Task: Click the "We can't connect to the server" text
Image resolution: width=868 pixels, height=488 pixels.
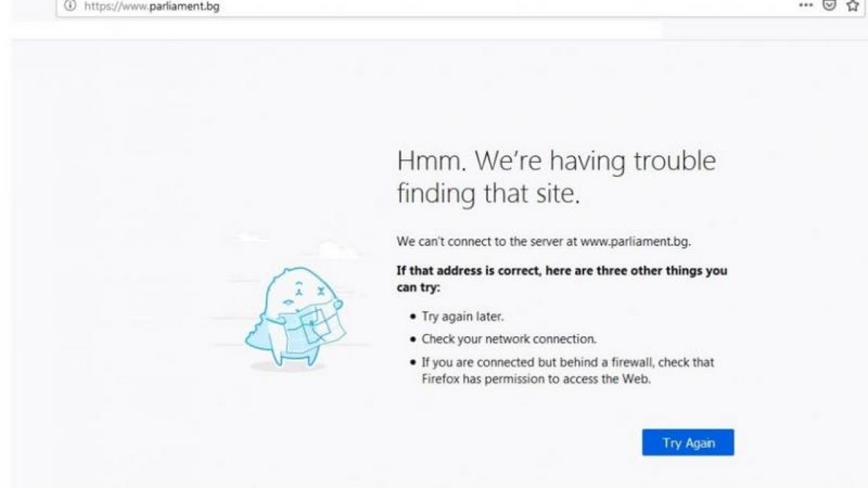Action: click(x=487, y=241)
